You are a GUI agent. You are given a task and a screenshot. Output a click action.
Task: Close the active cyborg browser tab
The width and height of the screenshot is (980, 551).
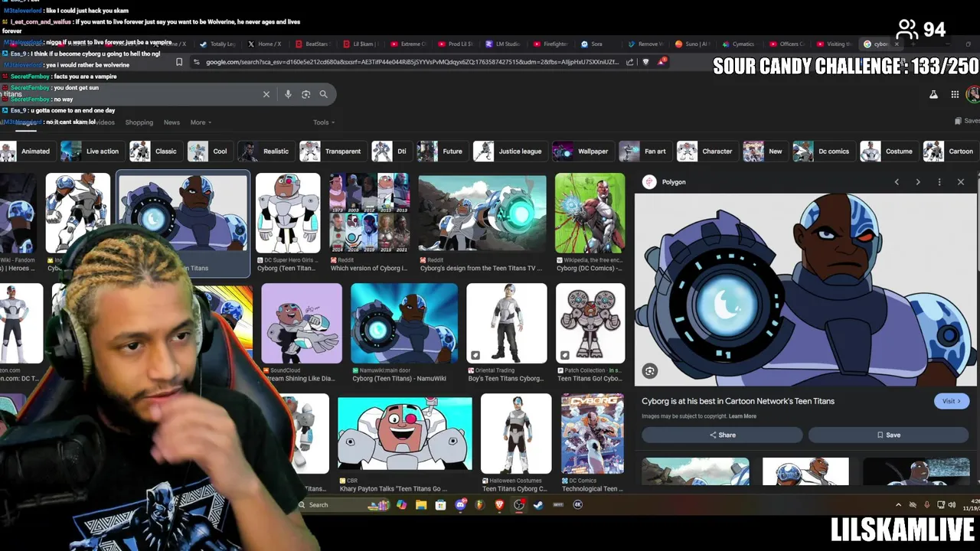click(897, 44)
